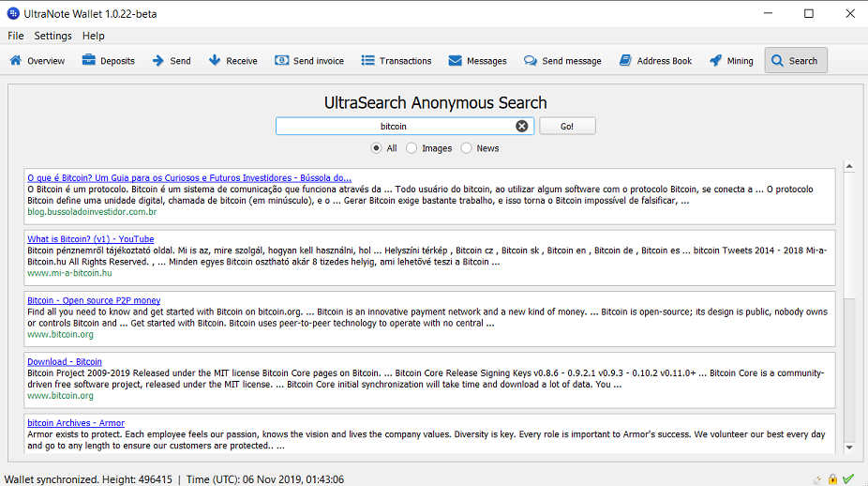The height and width of the screenshot is (486, 868).
Task: Clear the bitcoin search query
Action: 521,126
